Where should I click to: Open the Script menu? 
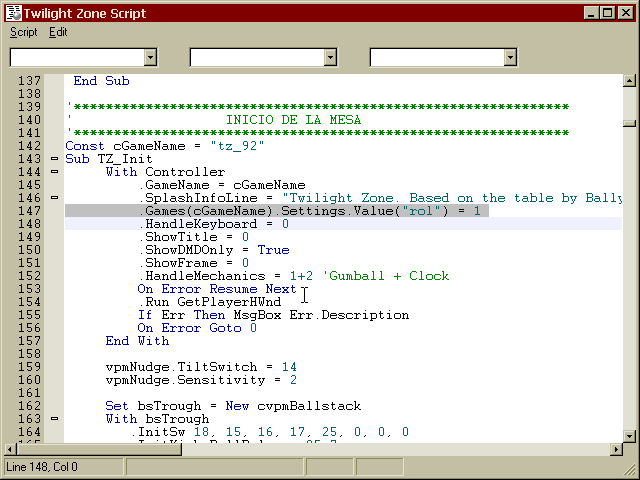(23, 32)
